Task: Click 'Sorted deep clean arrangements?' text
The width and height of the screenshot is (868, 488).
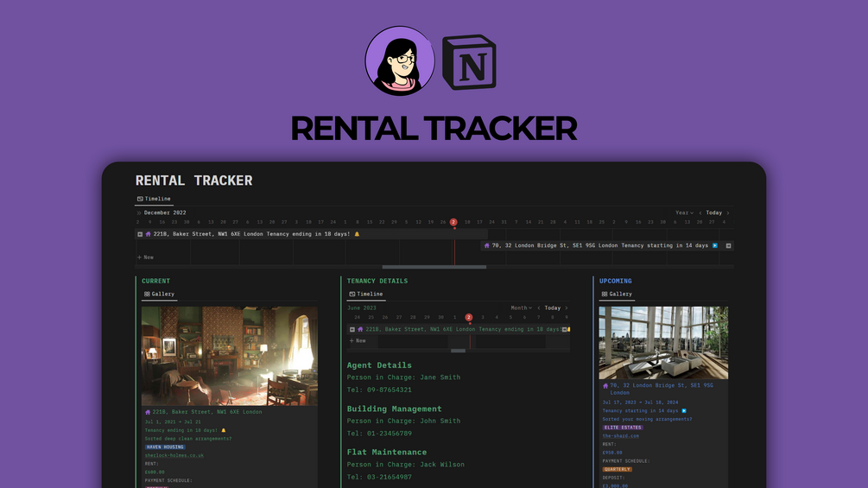Action: tap(188, 439)
